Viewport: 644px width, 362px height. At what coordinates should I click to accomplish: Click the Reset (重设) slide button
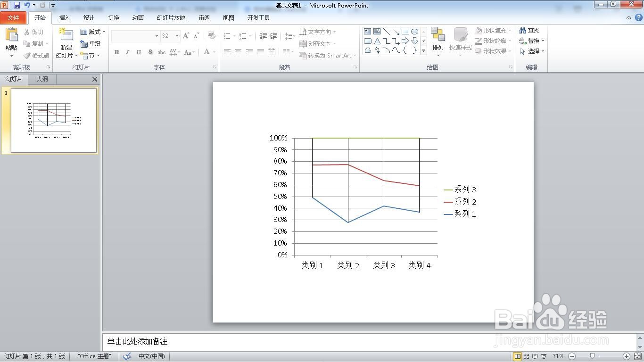[x=91, y=44]
